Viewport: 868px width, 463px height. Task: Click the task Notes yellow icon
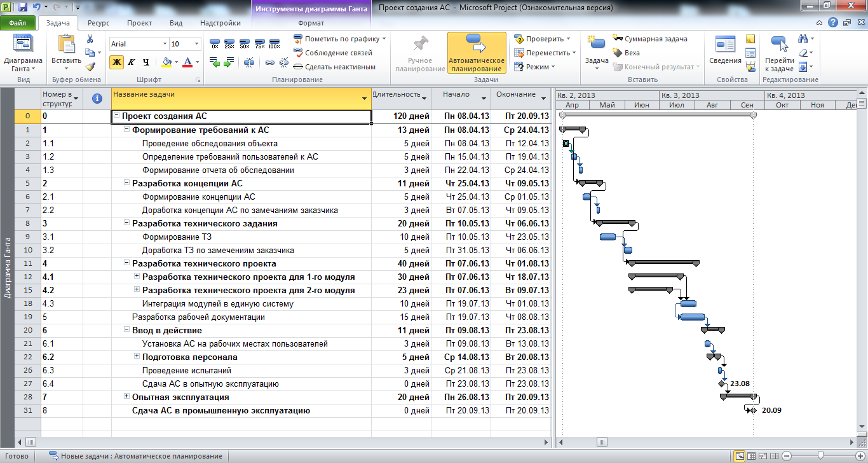[750, 39]
